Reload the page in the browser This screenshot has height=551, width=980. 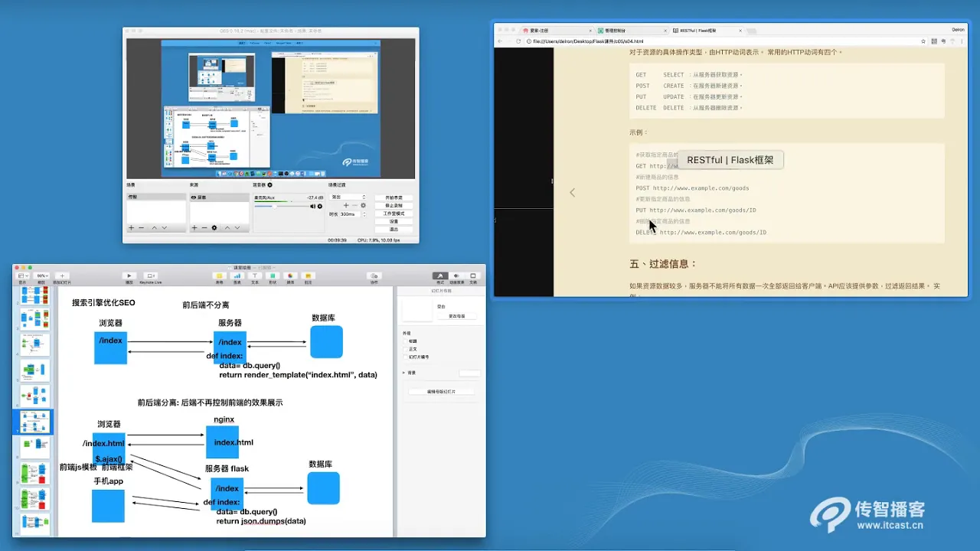tap(518, 41)
